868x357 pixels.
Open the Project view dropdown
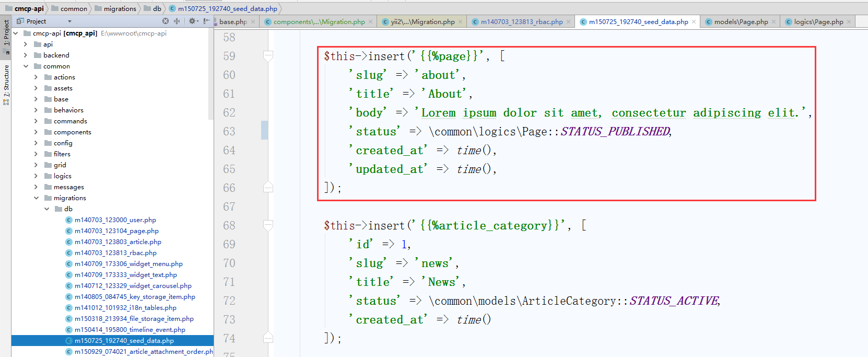point(69,21)
